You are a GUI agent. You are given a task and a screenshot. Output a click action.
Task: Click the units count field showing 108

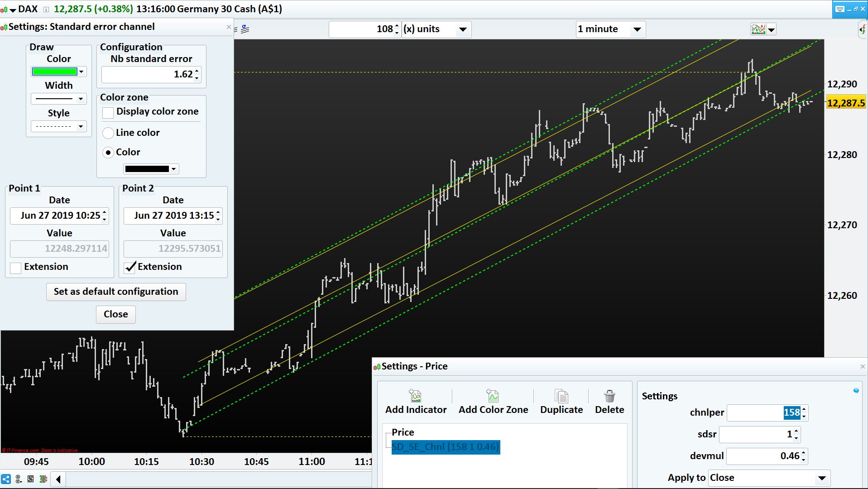[362, 29]
